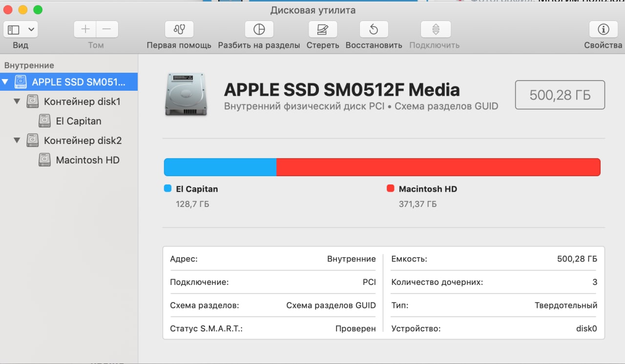Click the Контейнер disk2 drive icon
This screenshot has height=364, width=625.
coord(32,141)
